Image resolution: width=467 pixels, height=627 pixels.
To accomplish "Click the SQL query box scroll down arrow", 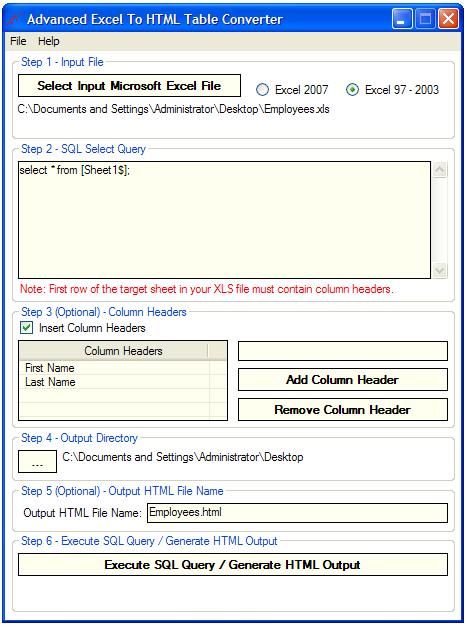I will 440,271.
